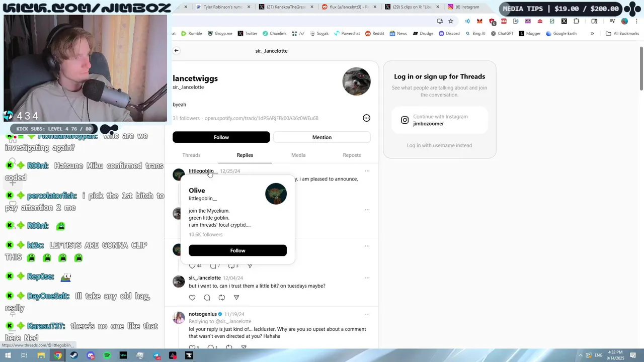644x362 pixels.
Task: Open three-dot menu on littlegoblin__ reply
Action: [x=367, y=171]
